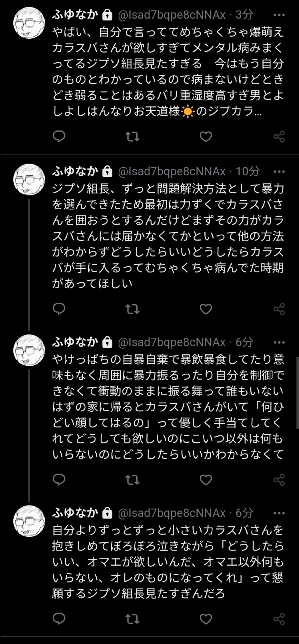Reply to the 3分 tweet

pyautogui.click(x=59, y=137)
